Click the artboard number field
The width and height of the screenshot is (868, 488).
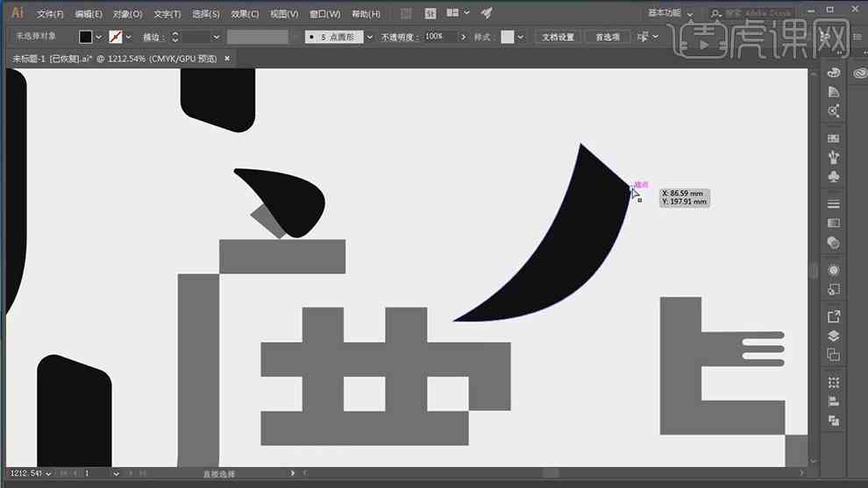[x=96, y=474]
